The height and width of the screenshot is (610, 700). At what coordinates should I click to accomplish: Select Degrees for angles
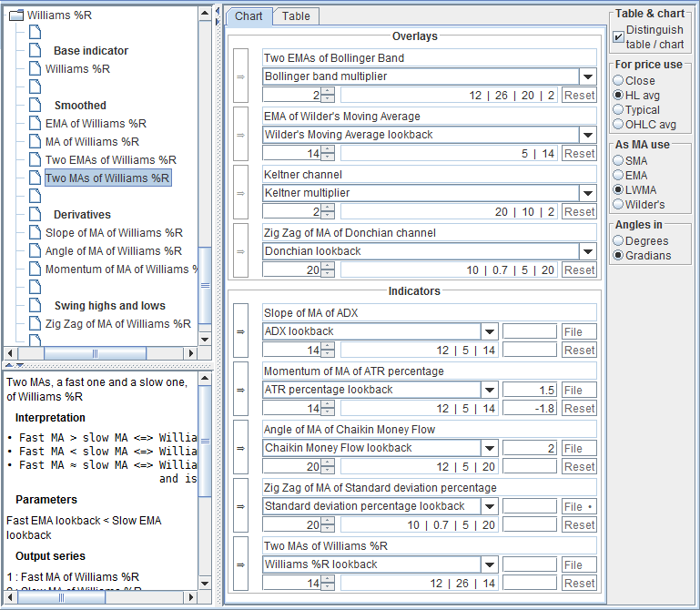(618, 240)
